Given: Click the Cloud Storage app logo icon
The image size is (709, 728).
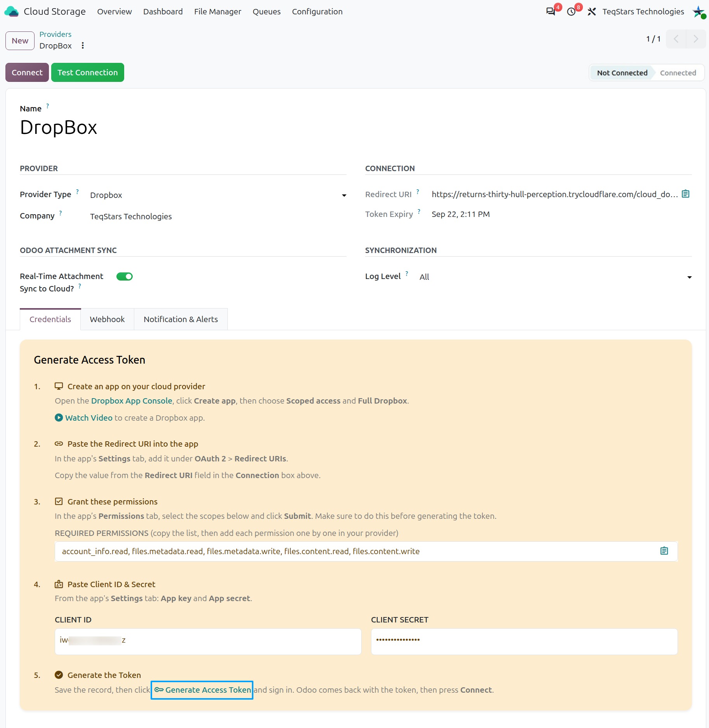Looking at the screenshot, I should coord(12,12).
